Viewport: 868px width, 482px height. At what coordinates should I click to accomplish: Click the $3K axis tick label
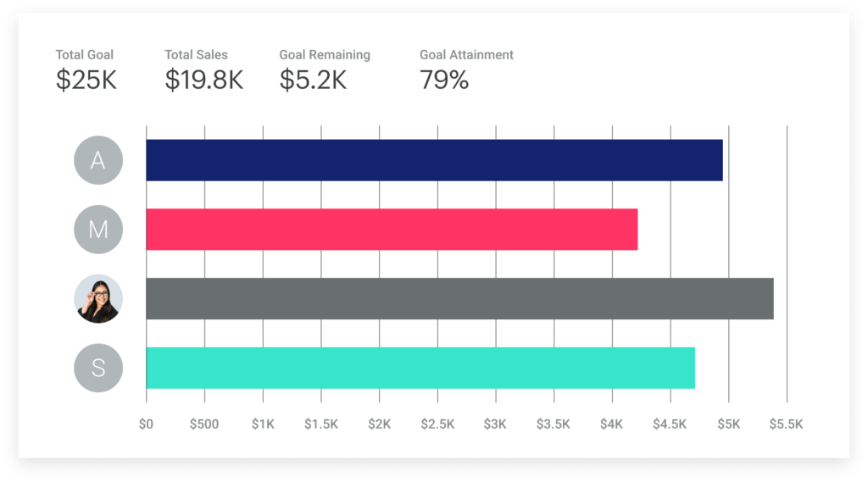(495, 424)
